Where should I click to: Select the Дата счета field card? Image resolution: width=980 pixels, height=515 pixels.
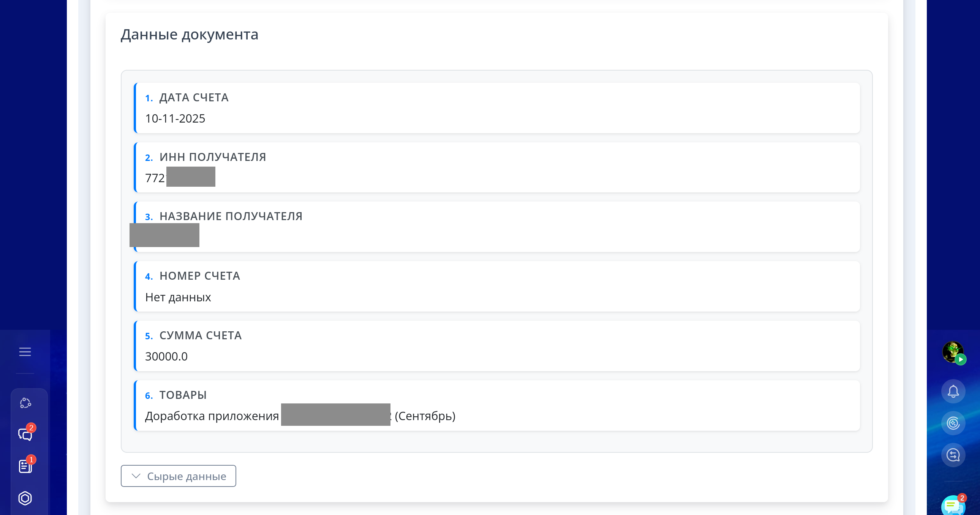pos(496,108)
